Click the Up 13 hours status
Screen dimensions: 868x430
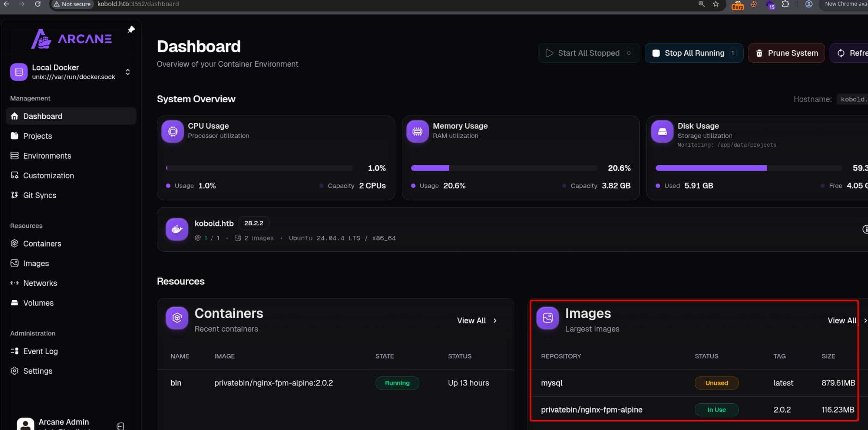click(468, 383)
